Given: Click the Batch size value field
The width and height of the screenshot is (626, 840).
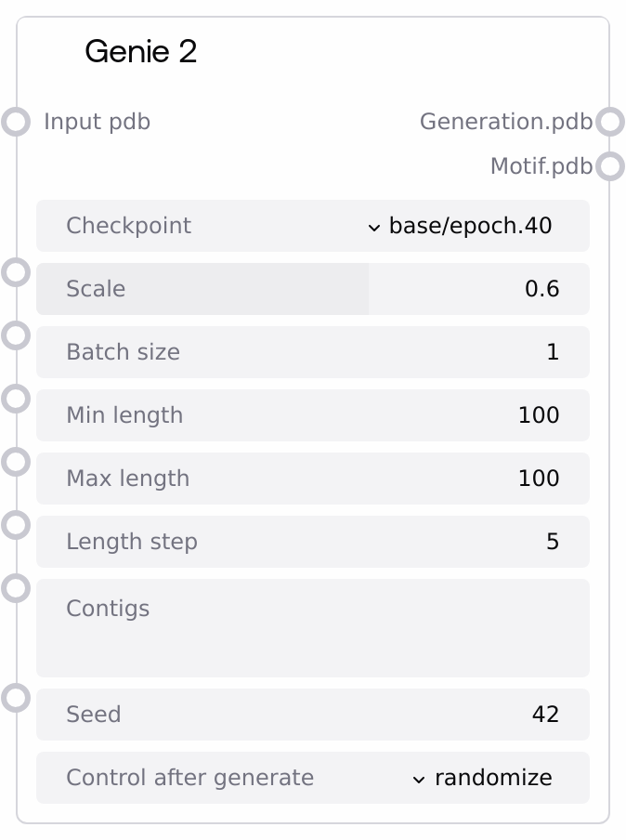Looking at the screenshot, I should coord(312,352).
